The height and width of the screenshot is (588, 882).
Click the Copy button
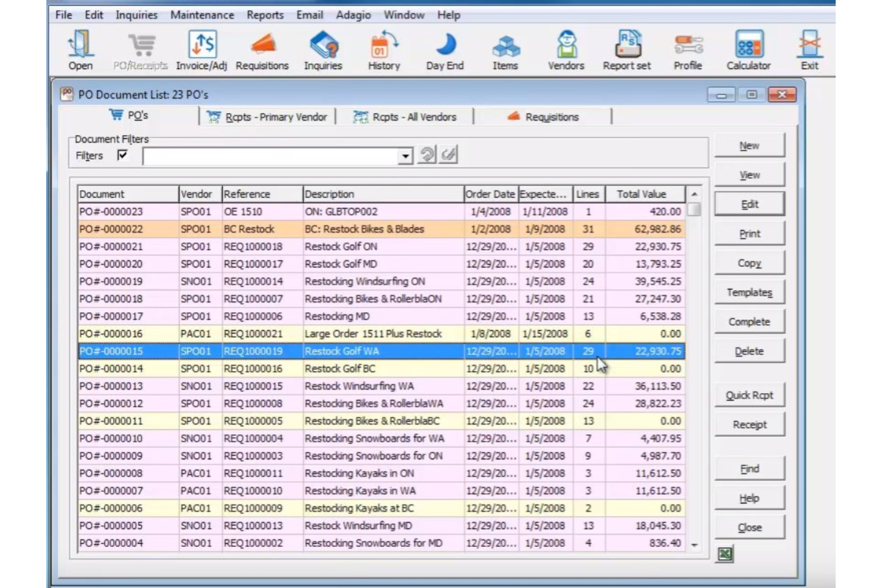tap(749, 263)
